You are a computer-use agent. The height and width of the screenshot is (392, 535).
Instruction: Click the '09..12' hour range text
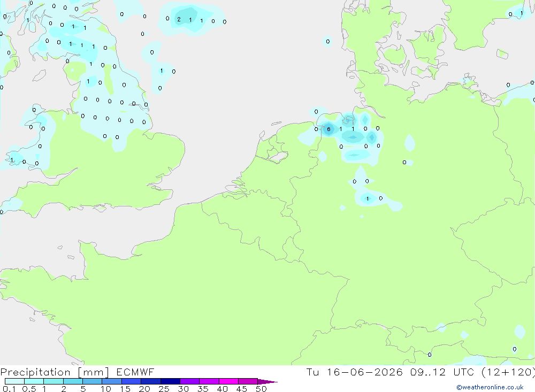pyautogui.click(x=428, y=372)
